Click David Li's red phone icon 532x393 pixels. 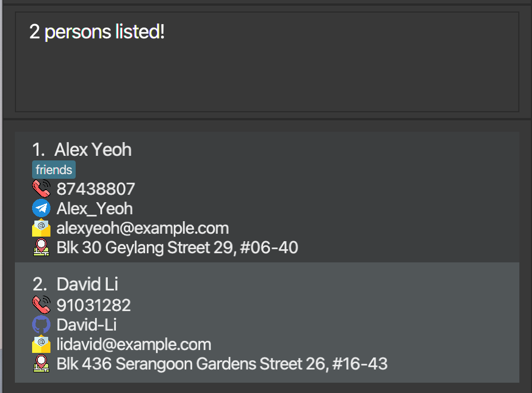[41, 305]
